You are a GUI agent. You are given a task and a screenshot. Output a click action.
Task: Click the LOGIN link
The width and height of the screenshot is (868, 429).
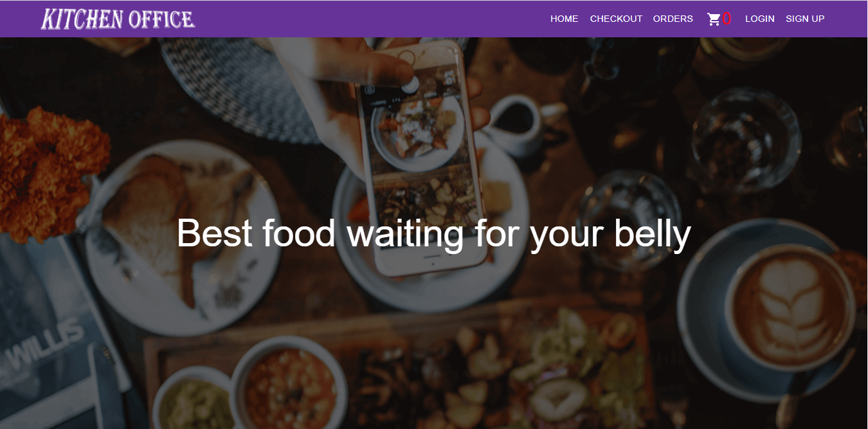pyautogui.click(x=759, y=19)
